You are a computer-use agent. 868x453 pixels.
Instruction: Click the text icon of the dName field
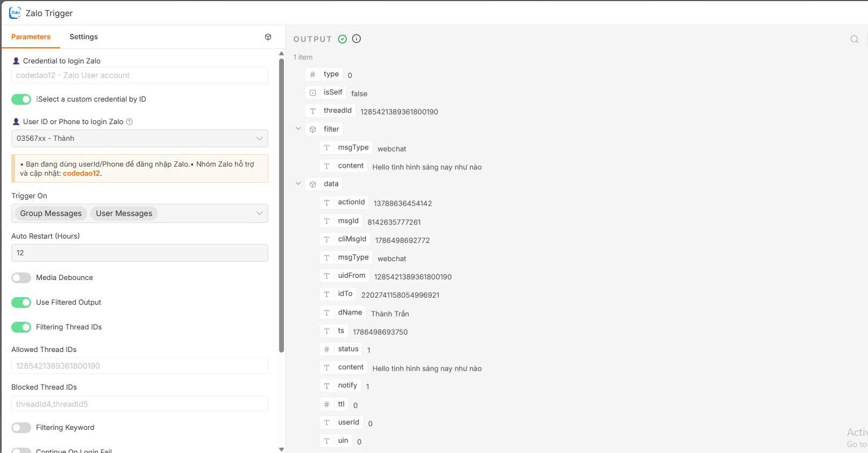pos(326,313)
